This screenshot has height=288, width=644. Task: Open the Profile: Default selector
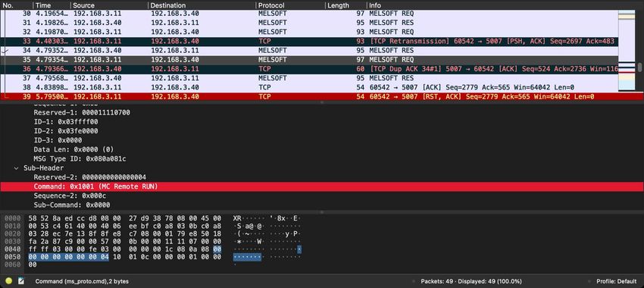pyautogui.click(x=617, y=281)
